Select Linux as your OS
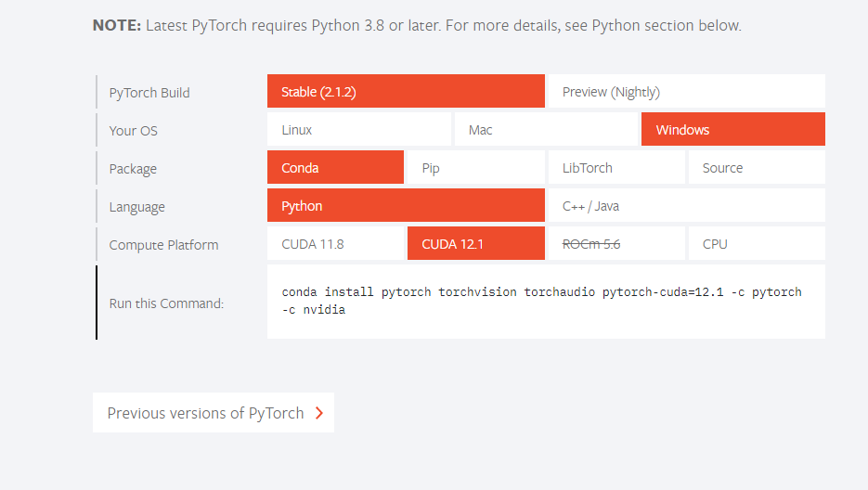868x490 pixels. pos(358,130)
